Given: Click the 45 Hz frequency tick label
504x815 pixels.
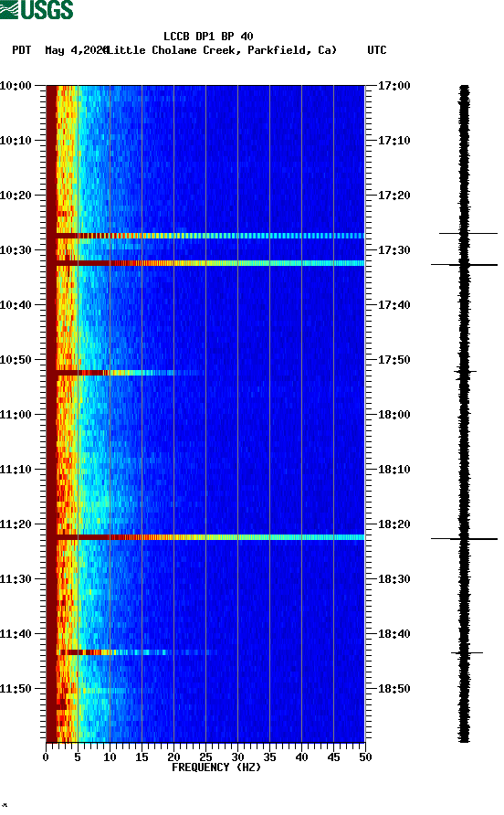Looking at the screenshot, I should 333,757.
